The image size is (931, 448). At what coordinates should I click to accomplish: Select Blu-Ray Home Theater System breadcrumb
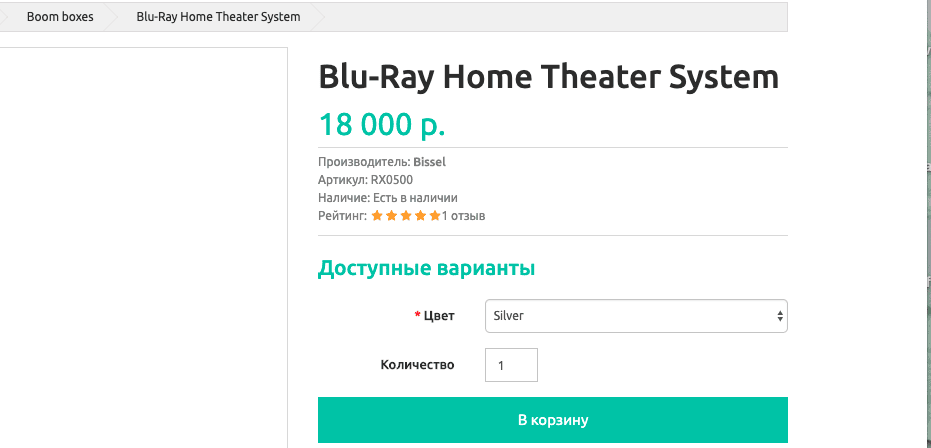(218, 17)
